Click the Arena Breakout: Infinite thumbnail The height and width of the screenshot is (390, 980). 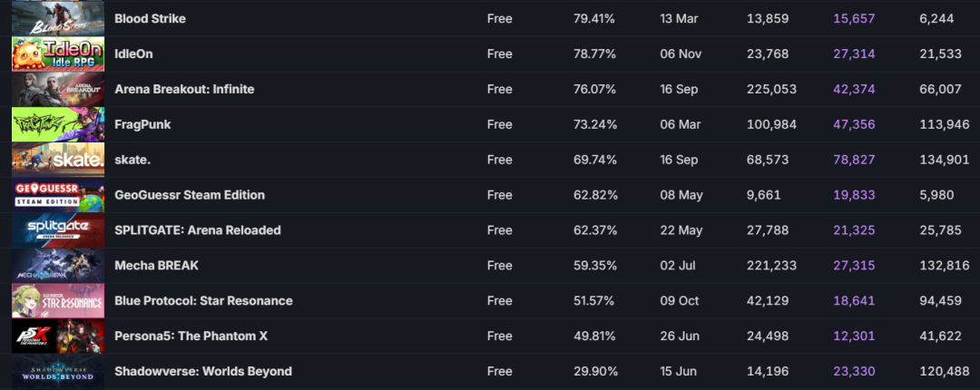tap(57, 89)
